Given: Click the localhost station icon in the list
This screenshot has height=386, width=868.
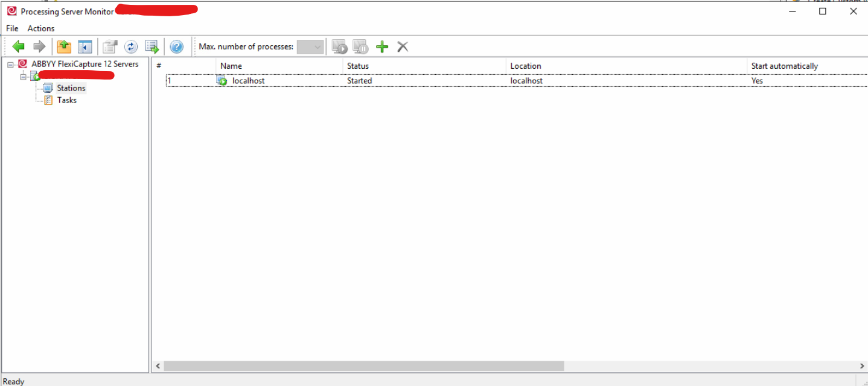Looking at the screenshot, I should point(222,81).
